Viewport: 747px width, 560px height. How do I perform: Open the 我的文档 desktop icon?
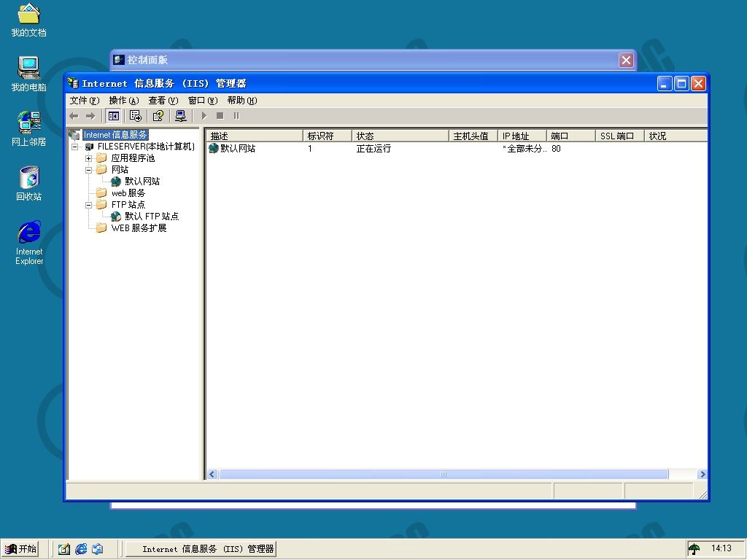(x=28, y=20)
